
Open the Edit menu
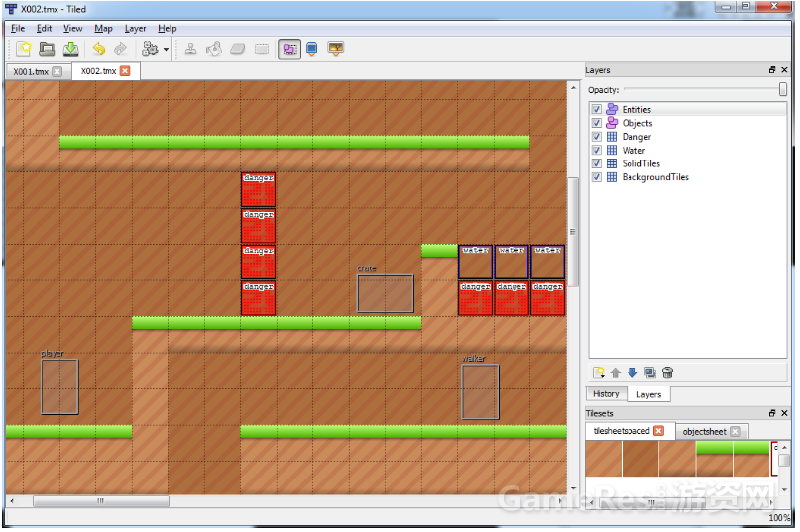click(44, 29)
